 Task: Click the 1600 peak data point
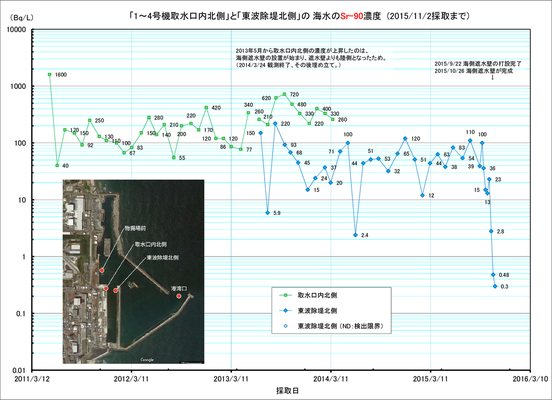pyautogui.click(x=50, y=75)
